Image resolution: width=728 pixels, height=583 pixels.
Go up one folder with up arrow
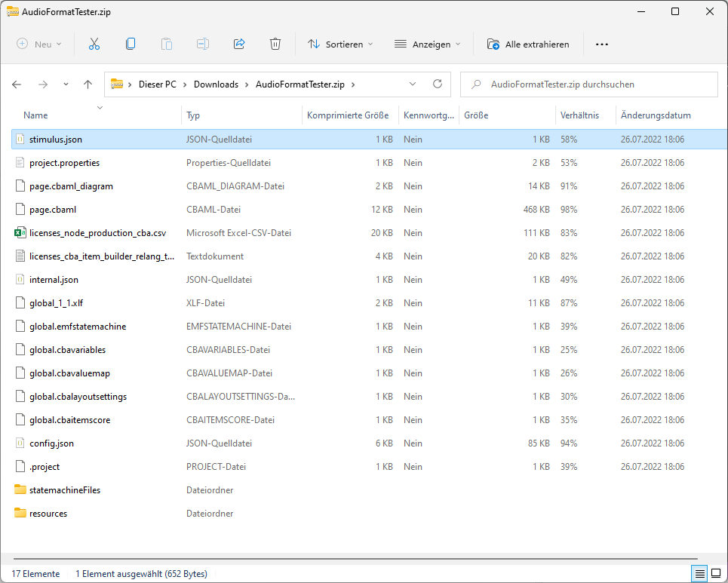(88, 84)
